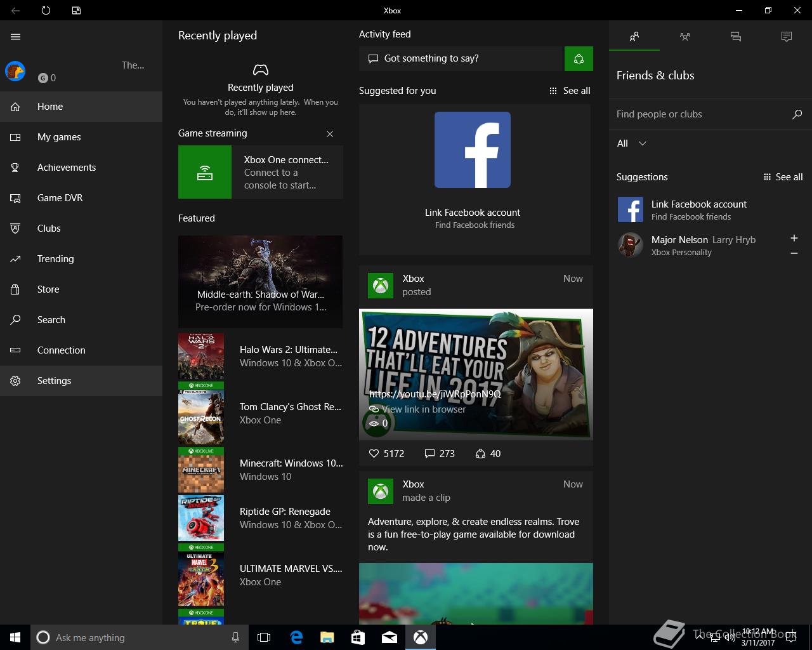Switch to the Parties tab icon
The height and width of the screenshot is (650, 812).
tap(685, 37)
